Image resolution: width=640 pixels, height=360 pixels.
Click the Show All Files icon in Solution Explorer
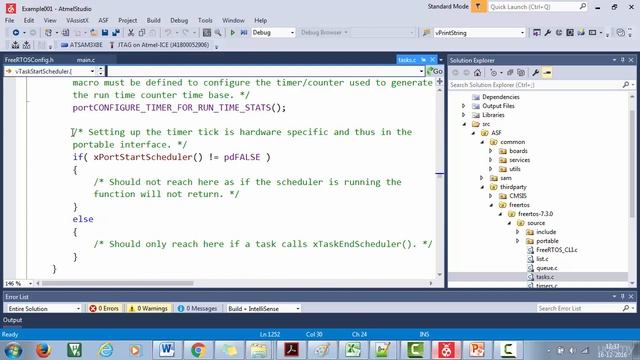coord(521,73)
